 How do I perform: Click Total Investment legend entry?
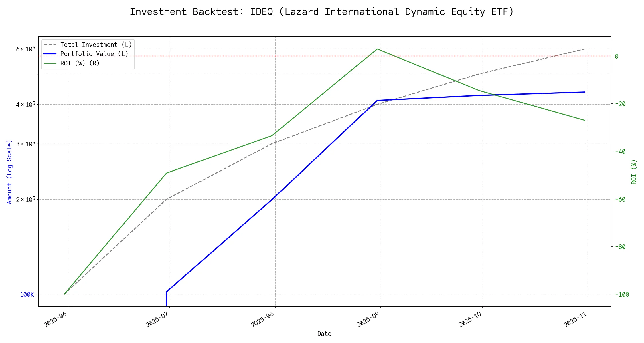(x=96, y=45)
